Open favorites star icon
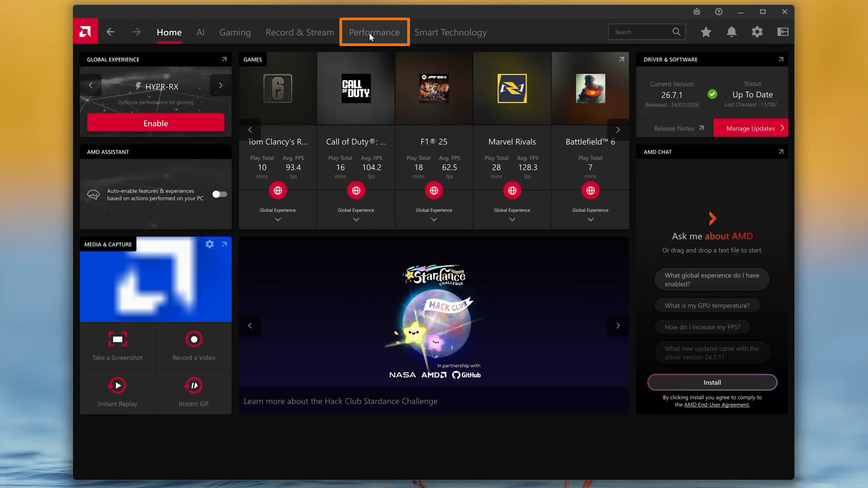This screenshot has width=868, height=488. coord(706,32)
